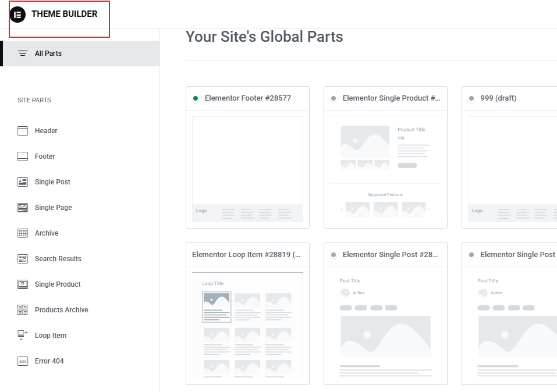Image resolution: width=557 pixels, height=392 pixels.
Task: Click the Elementor logo icon
Action: (18, 15)
